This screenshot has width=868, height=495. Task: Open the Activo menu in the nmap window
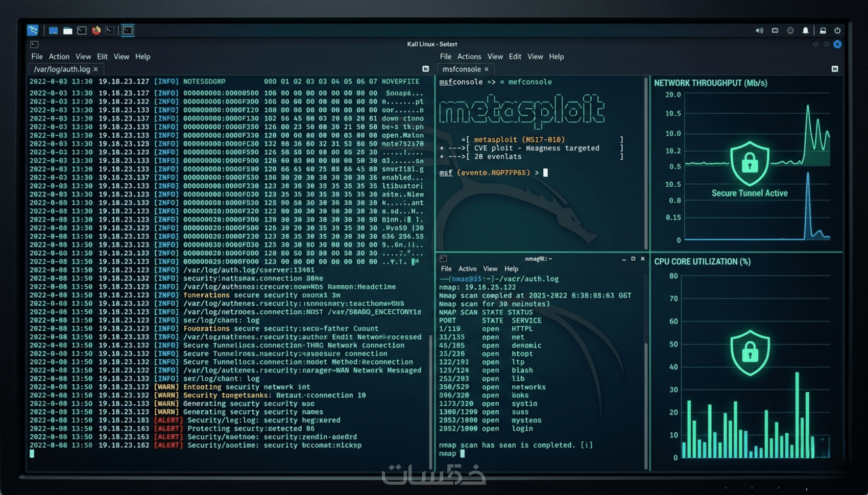(x=467, y=269)
